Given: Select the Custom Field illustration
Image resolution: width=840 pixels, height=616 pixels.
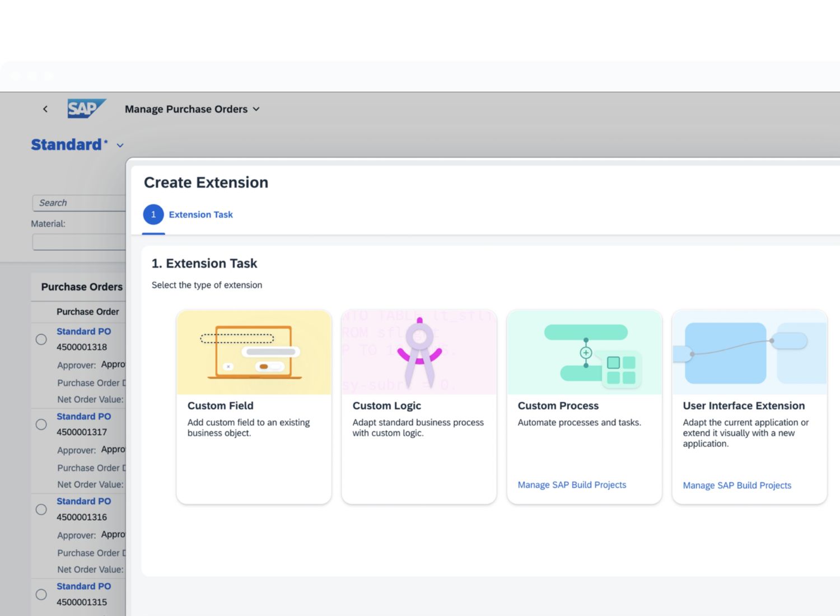Looking at the screenshot, I should 254,352.
